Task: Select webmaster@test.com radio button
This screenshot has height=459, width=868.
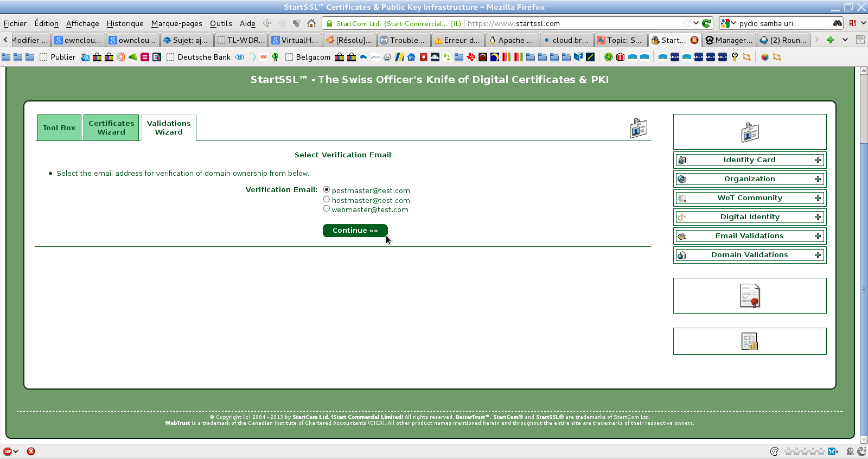Action: click(x=327, y=209)
